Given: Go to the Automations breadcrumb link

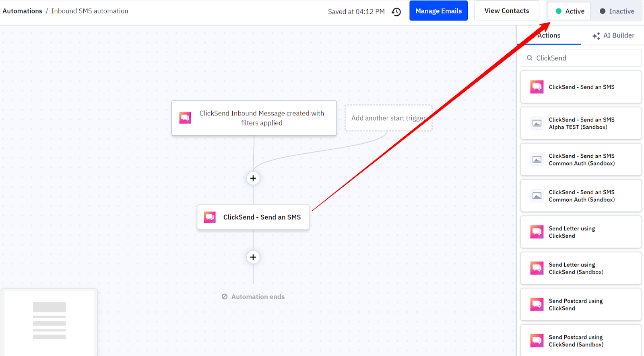Looking at the screenshot, I should (23, 11).
